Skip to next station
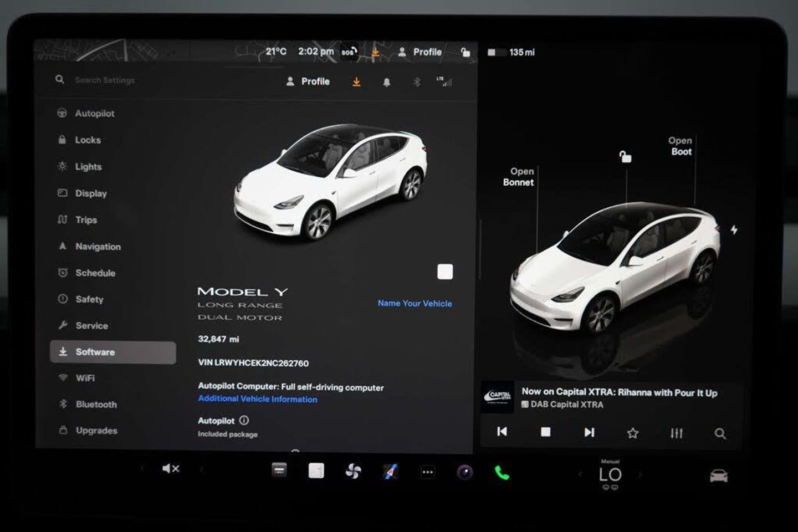This screenshot has width=798, height=532. 589,432
